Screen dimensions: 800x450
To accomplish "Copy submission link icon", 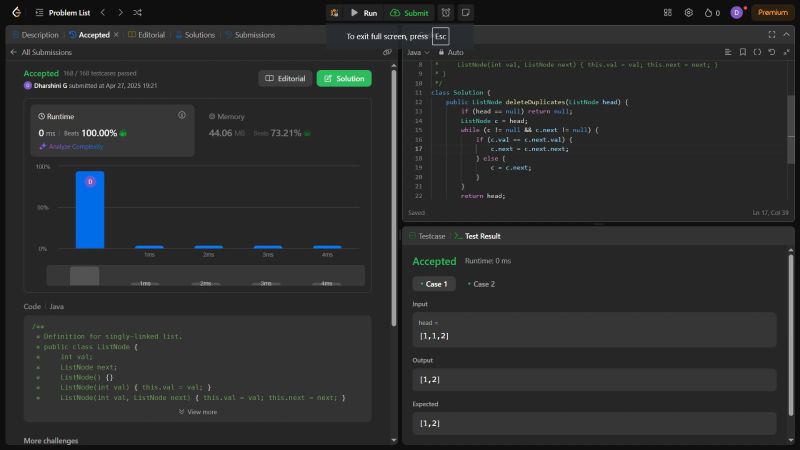I will click(387, 52).
